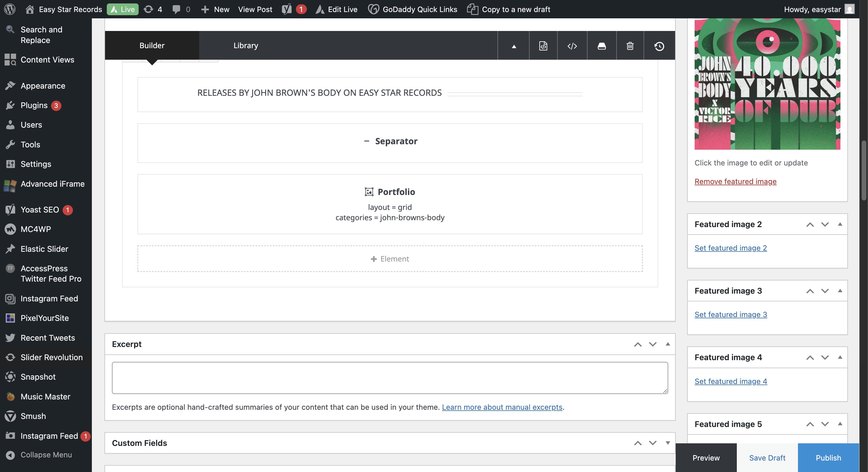Click the trash icon in builder toolbar
868x472 pixels.
click(x=630, y=46)
